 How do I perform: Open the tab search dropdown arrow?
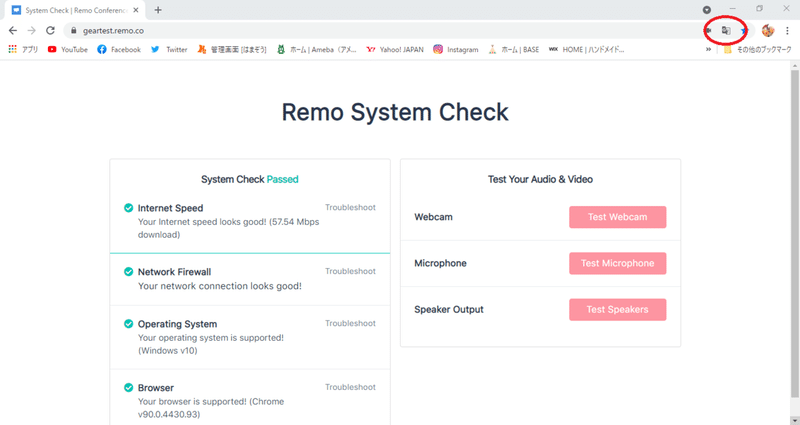pos(707,10)
